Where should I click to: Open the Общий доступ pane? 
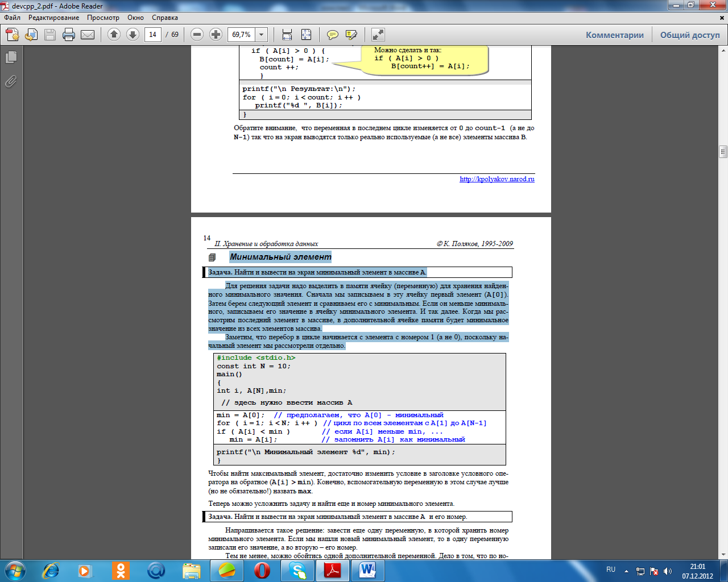(690, 35)
